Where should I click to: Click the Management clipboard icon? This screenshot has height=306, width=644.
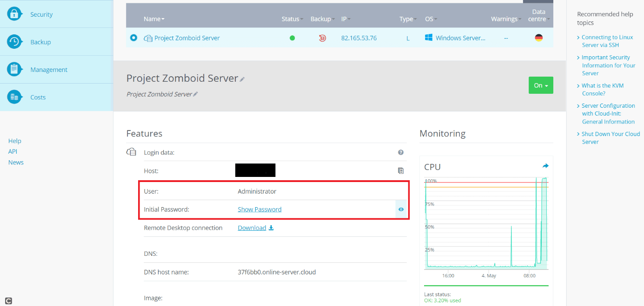pos(14,70)
